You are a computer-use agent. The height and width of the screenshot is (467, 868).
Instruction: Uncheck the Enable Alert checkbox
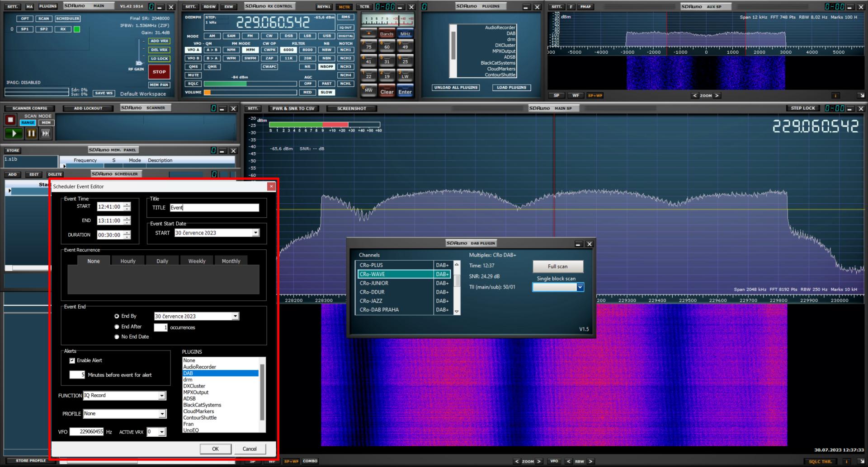point(72,360)
